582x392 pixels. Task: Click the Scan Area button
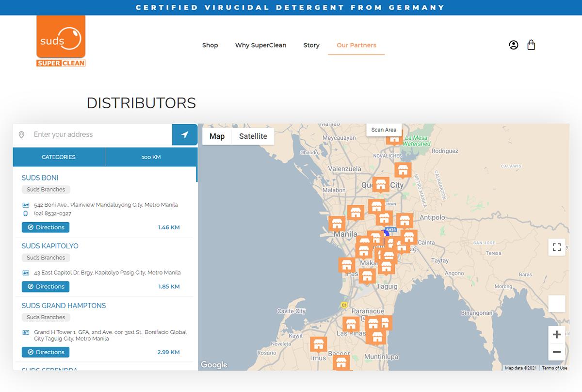coord(384,130)
